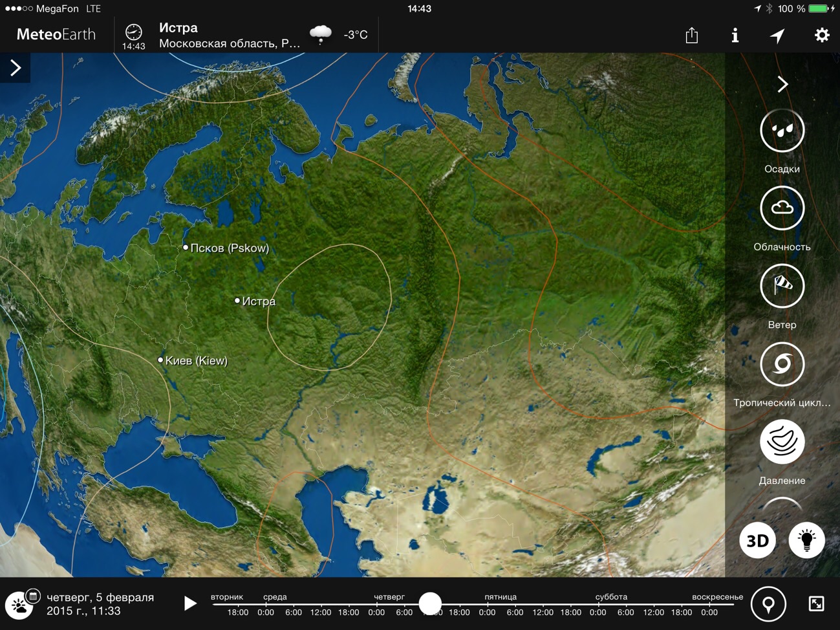Toggle the Облачность cloud cover layer
Image resolution: width=840 pixels, height=630 pixels.
pyautogui.click(x=782, y=208)
